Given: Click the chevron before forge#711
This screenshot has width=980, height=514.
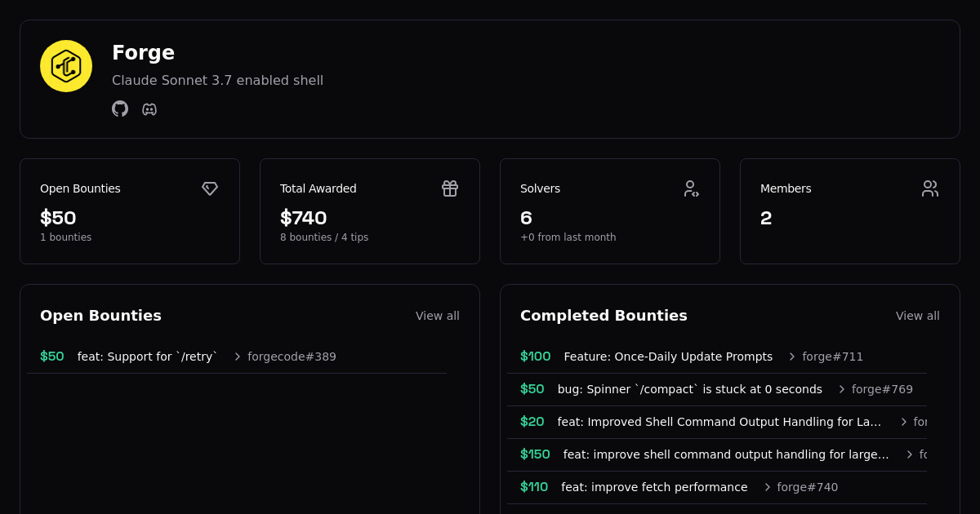Looking at the screenshot, I should pos(792,357).
